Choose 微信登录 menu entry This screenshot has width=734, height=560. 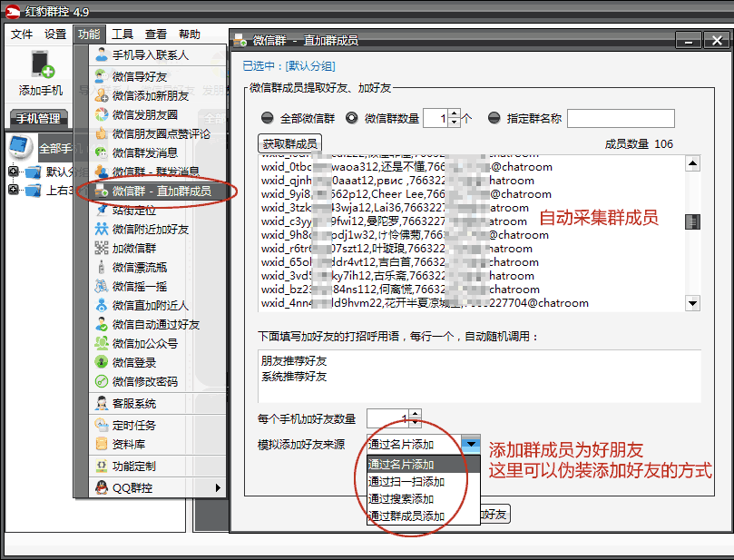click(x=157, y=362)
